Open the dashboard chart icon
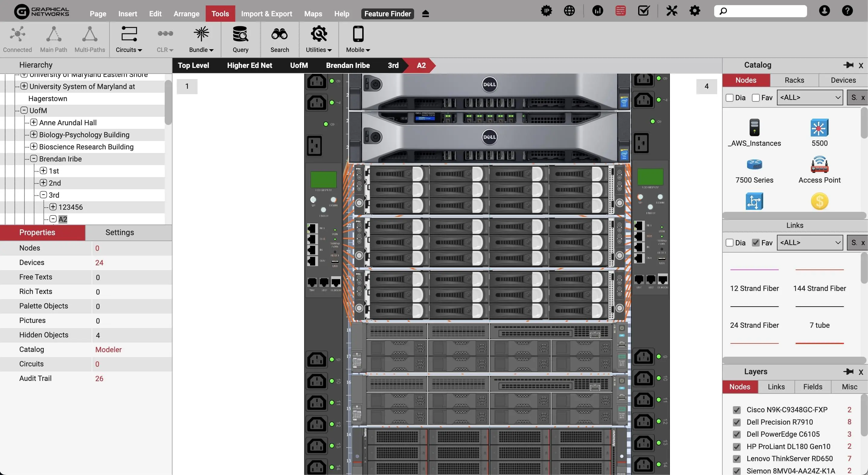 597,11
